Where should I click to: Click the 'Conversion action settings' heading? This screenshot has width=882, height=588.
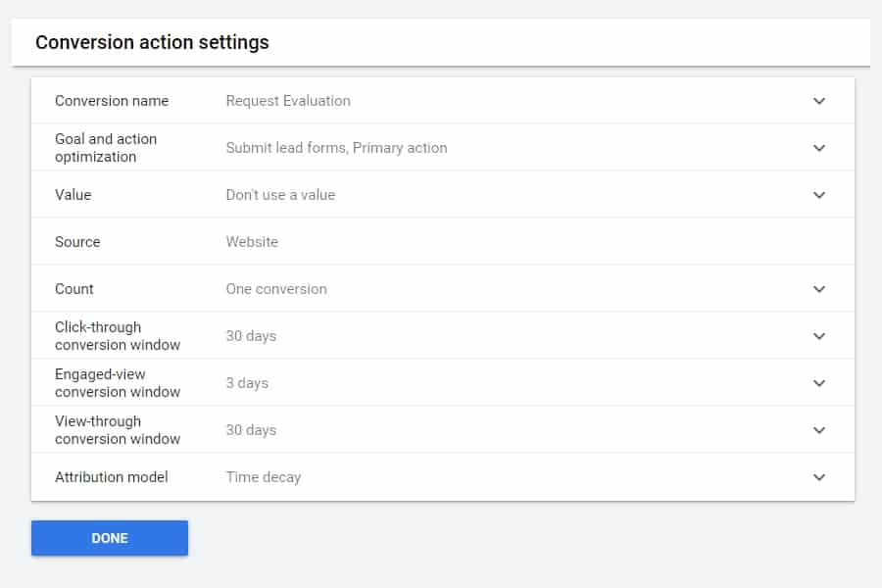[152, 42]
